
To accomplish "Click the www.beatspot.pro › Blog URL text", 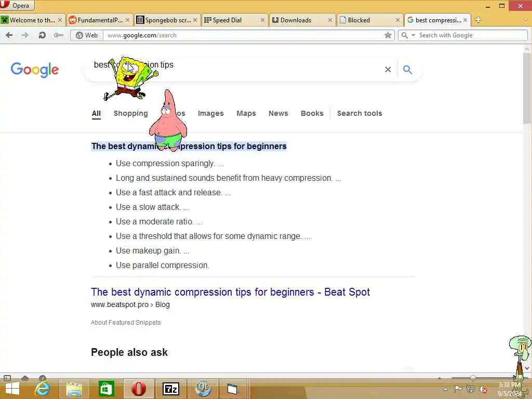I will pyautogui.click(x=130, y=304).
